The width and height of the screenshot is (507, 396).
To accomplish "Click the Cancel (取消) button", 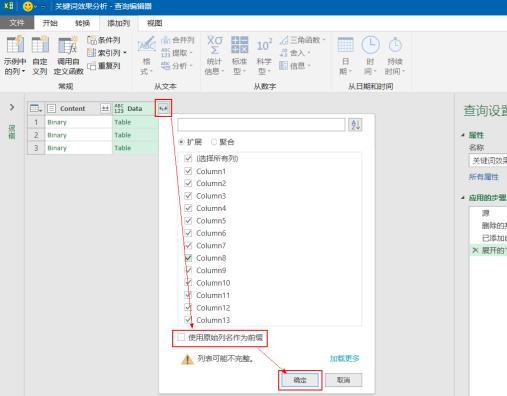I will (x=343, y=380).
